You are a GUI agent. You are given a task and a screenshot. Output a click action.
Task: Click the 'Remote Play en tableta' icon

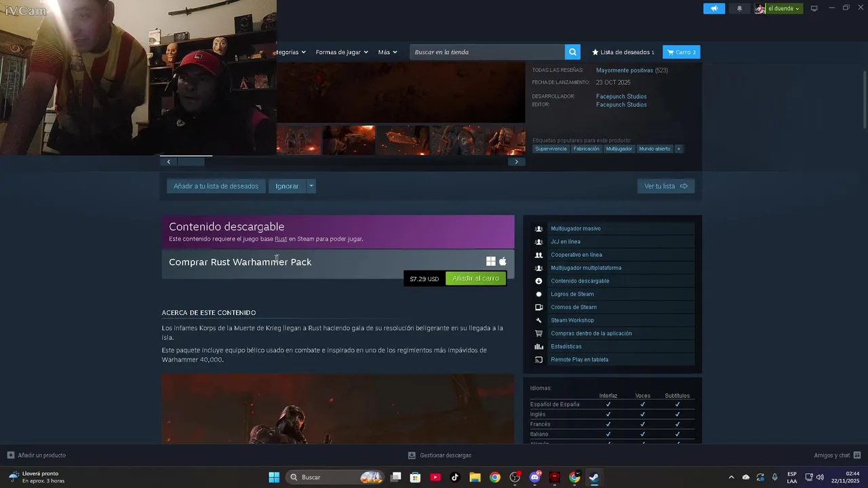click(538, 360)
